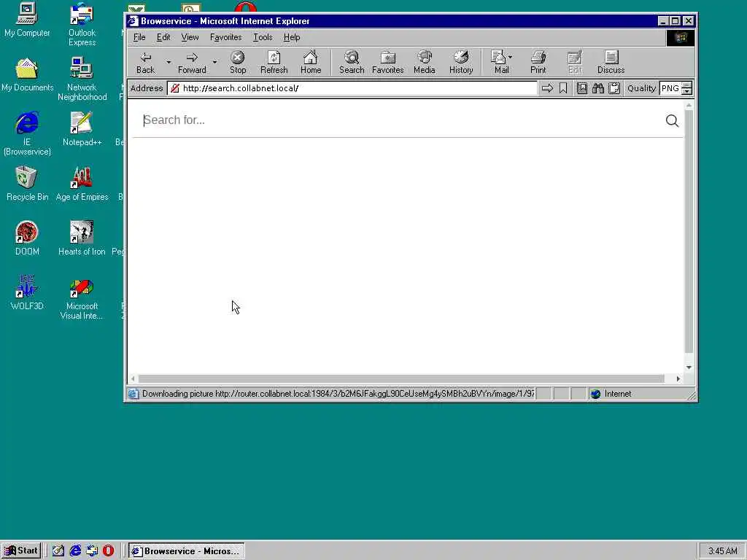Screen dimensions: 747x560
Task: Launch Opera from quick launch
Action: (x=108, y=551)
